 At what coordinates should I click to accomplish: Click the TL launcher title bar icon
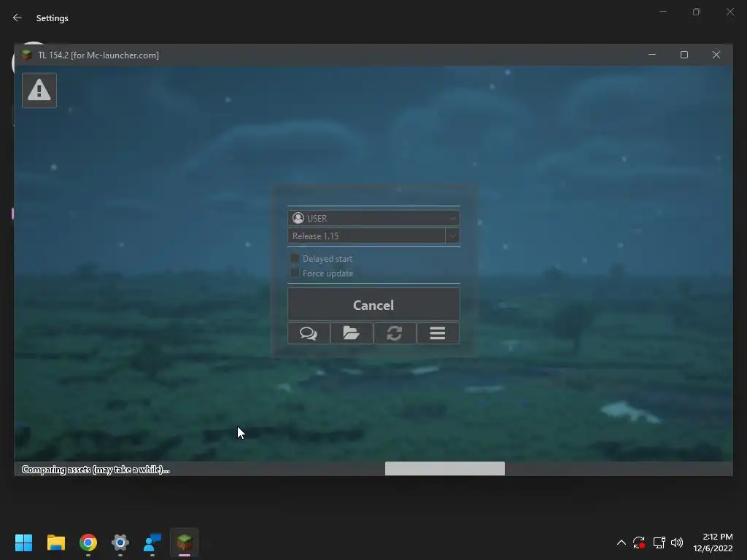27,55
